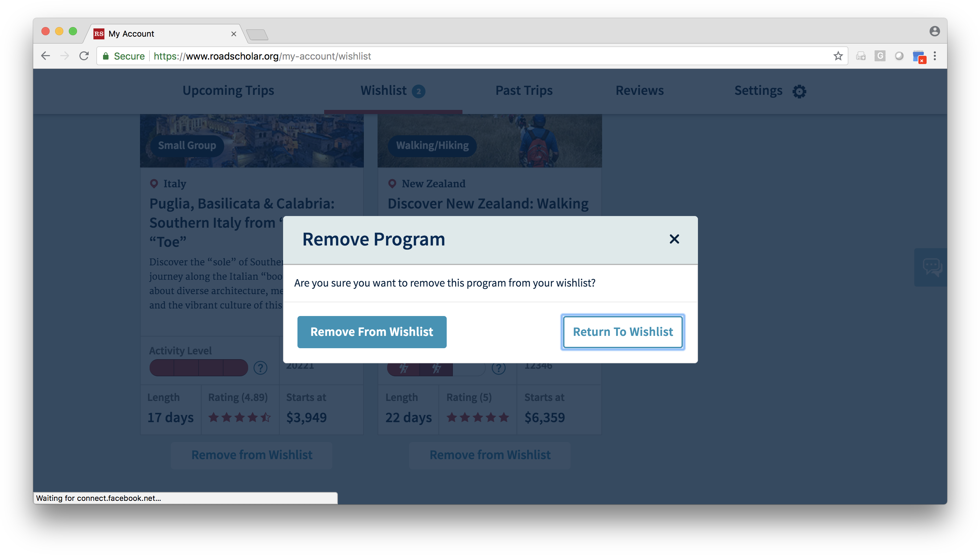Screen dimensions: 980x555
Task: Click the $3,949 starting price
Action: pyautogui.click(x=306, y=417)
